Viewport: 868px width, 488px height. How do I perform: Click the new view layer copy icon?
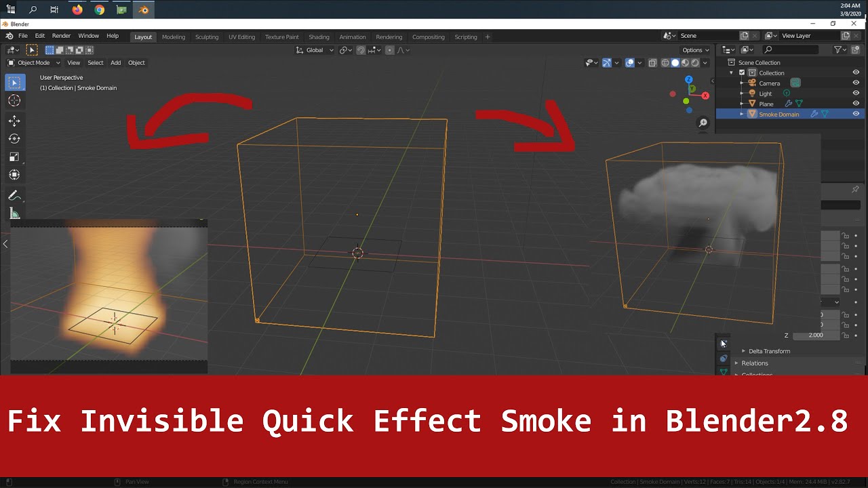846,36
